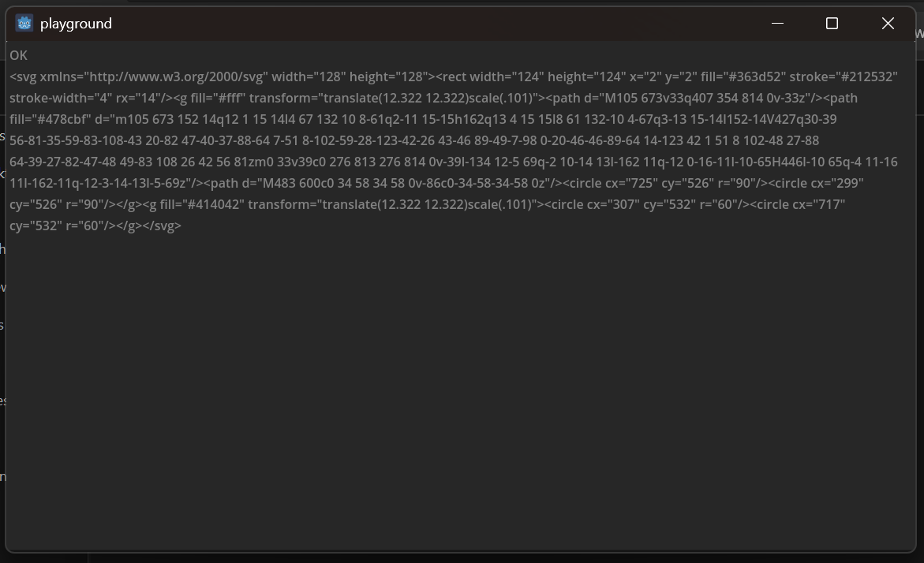This screenshot has height=563, width=924.
Task: Click the http://www.w3.org/2000/svg URL text
Action: click(x=176, y=76)
